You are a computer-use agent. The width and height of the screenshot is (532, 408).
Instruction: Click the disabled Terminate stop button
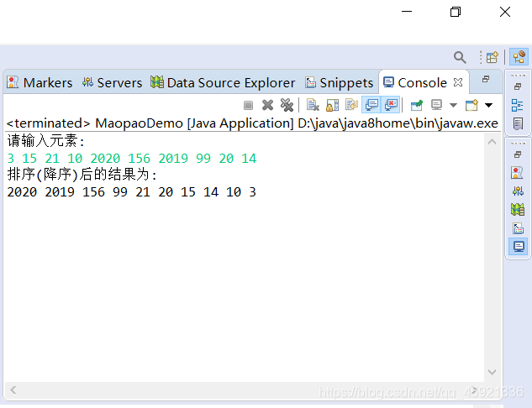point(248,106)
